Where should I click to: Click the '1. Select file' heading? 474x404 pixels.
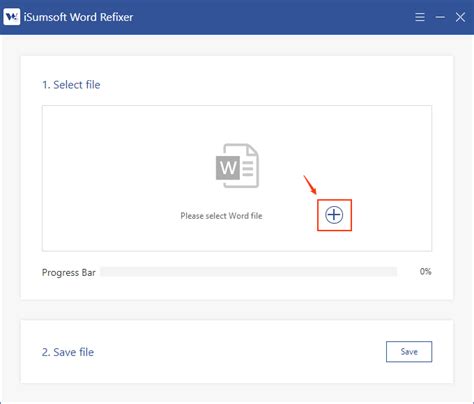pos(71,85)
